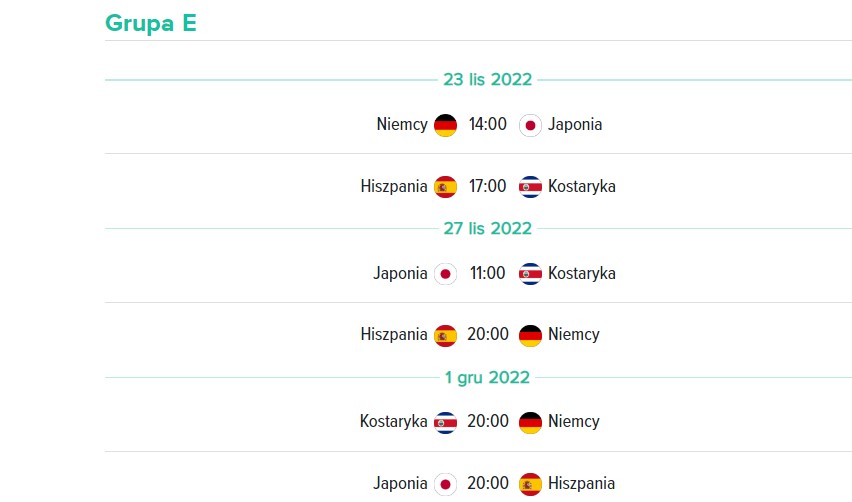The height and width of the screenshot is (502, 852).
Task: Click Spain flag in 17:00 match
Action: pos(445,187)
